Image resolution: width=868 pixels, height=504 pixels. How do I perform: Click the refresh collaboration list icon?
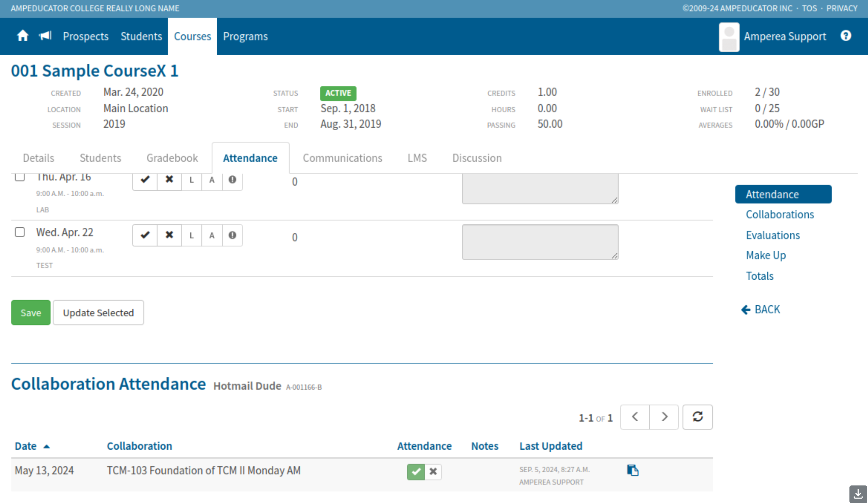tap(697, 417)
